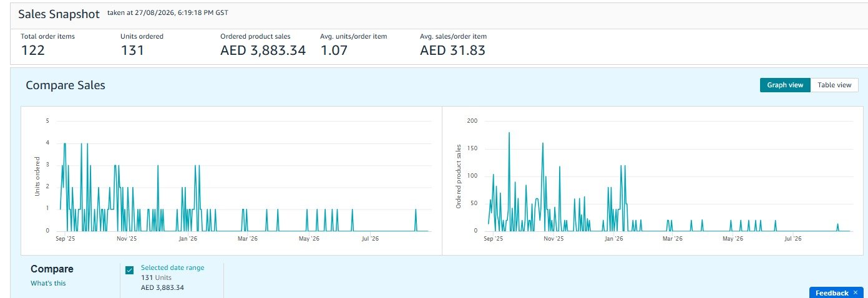
Task: Click May '26 label on units chart
Action: point(309,238)
